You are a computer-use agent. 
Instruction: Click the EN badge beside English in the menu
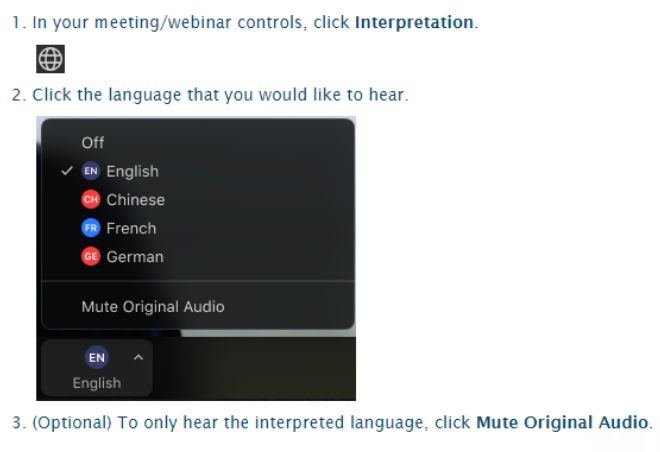(x=91, y=171)
